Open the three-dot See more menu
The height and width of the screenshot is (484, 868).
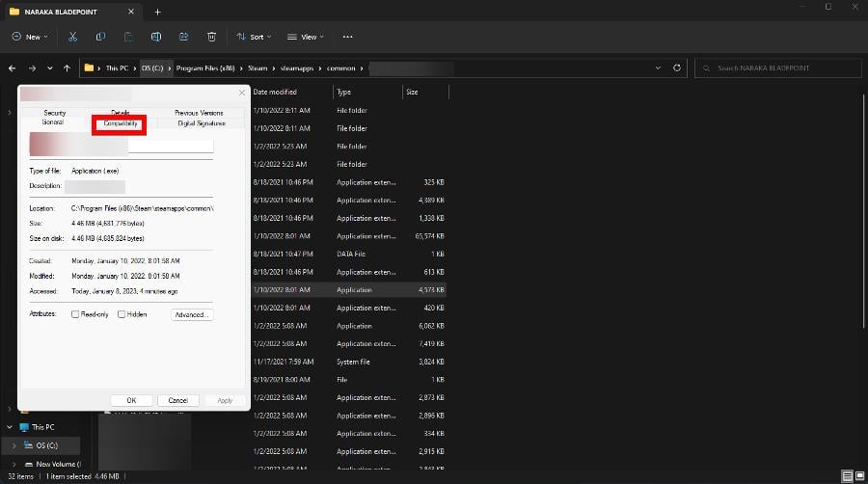coord(347,37)
